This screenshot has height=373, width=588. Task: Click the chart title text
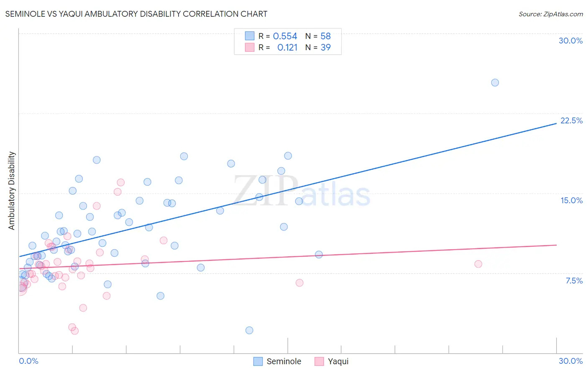pyautogui.click(x=136, y=14)
